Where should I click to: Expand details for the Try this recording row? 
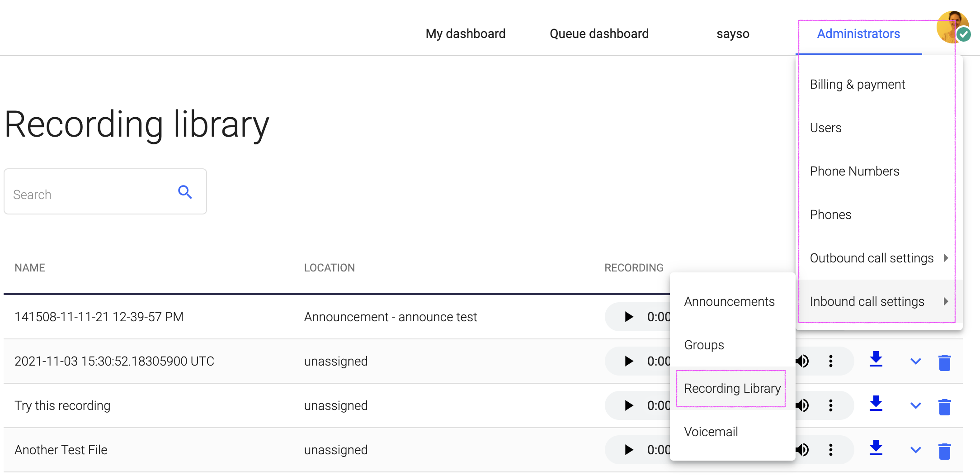pyautogui.click(x=915, y=405)
